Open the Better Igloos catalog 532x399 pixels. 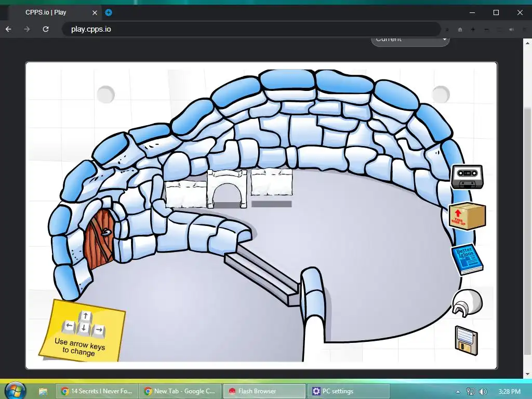(x=467, y=259)
